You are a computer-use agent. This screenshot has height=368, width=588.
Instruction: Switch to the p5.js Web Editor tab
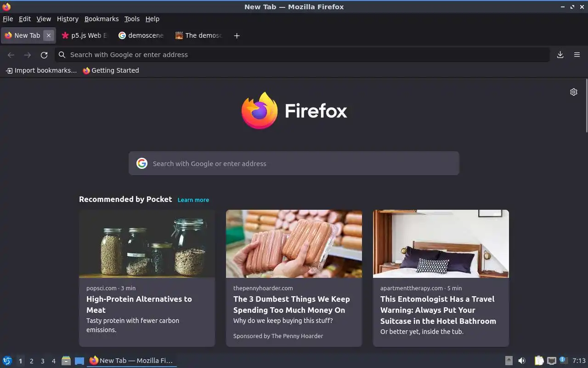pos(85,35)
